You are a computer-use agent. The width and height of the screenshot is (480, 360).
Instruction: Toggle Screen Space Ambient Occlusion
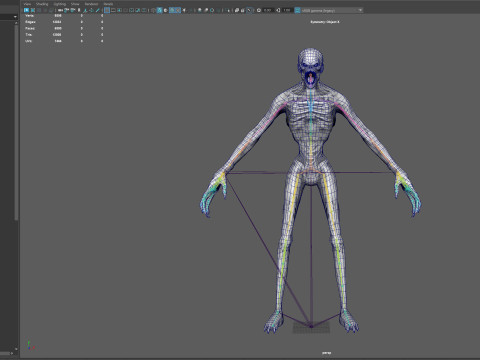[x=199, y=10]
